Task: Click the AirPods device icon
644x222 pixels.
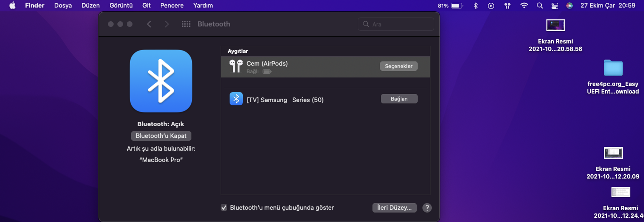Action: 236,66
